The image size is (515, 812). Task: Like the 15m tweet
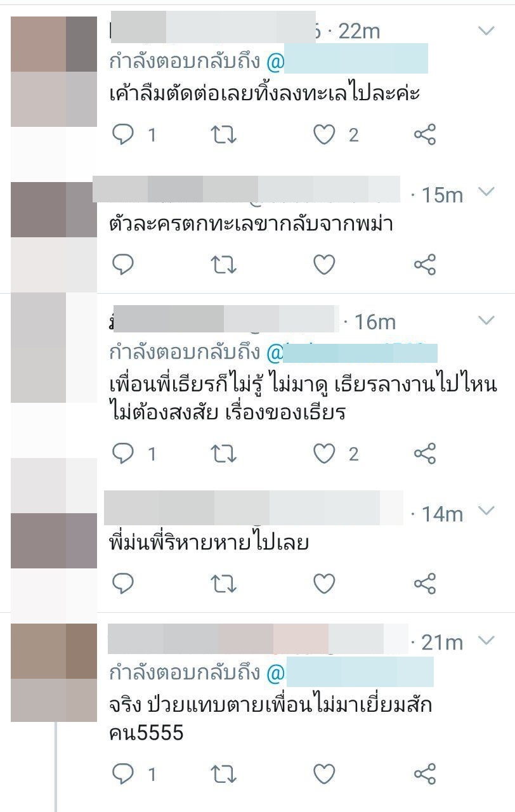coord(325,264)
